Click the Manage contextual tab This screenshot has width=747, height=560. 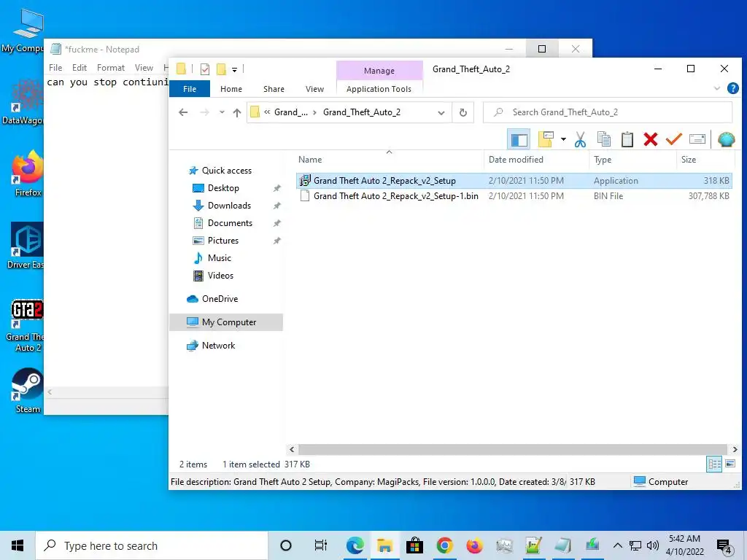point(379,71)
